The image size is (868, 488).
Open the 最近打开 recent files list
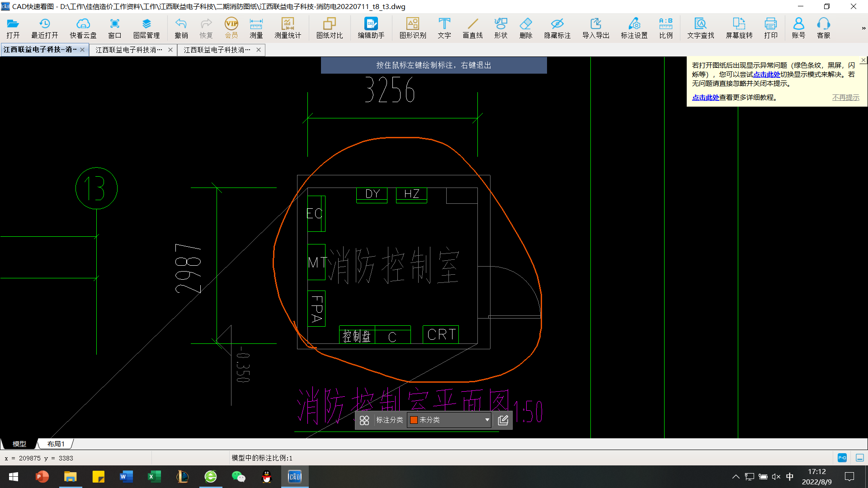(45, 28)
